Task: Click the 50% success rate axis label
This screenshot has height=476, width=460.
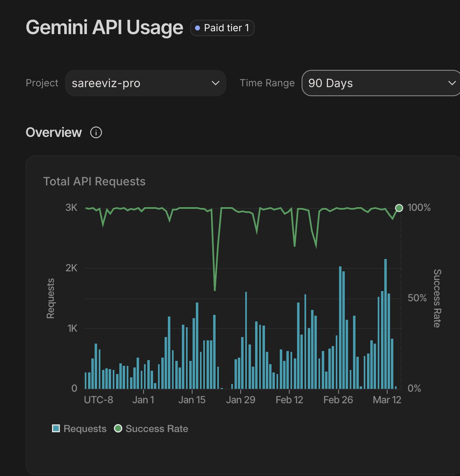Action: pyautogui.click(x=417, y=298)
